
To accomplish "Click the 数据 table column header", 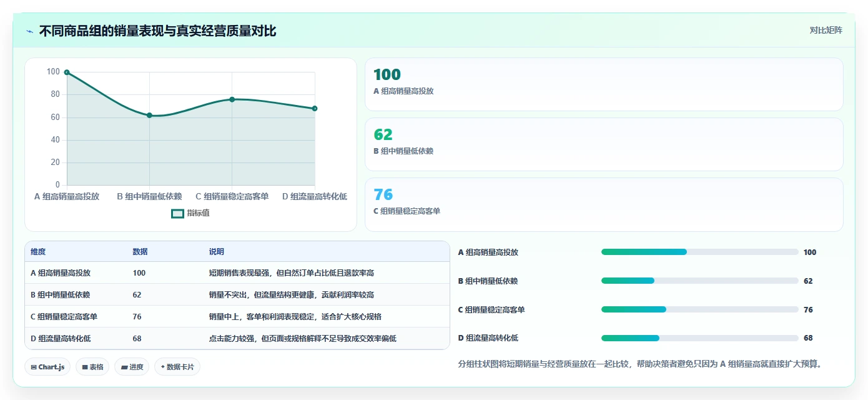I will tap(140, 251).
